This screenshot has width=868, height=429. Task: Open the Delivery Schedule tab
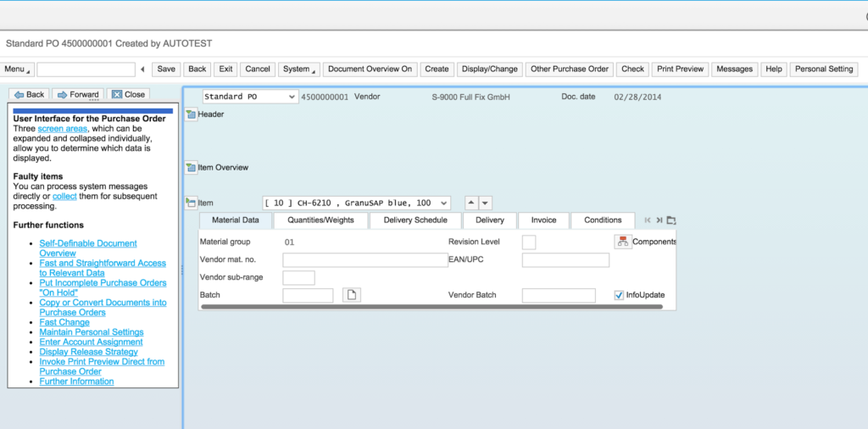click(x=415, y=220)
